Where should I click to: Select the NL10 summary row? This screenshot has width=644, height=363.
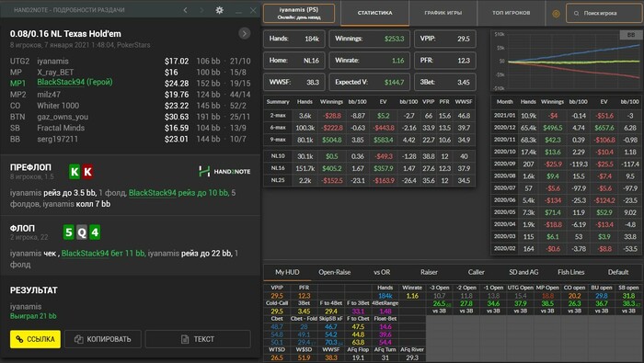369,156
